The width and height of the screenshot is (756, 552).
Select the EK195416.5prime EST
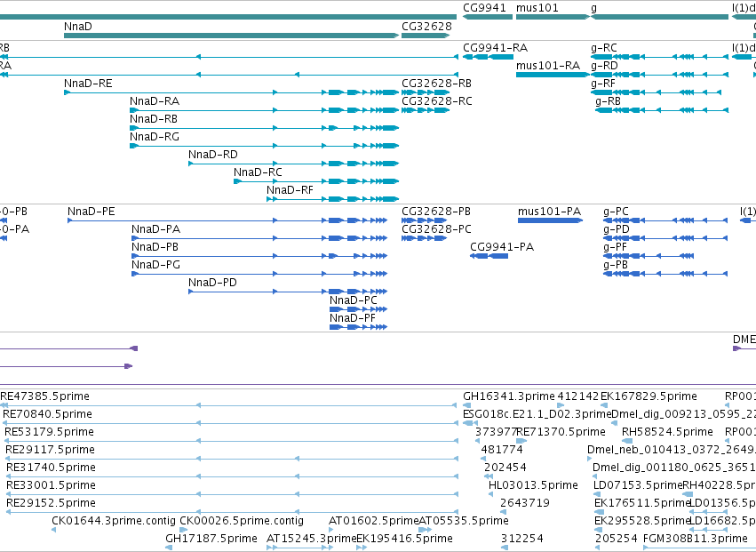362,548
